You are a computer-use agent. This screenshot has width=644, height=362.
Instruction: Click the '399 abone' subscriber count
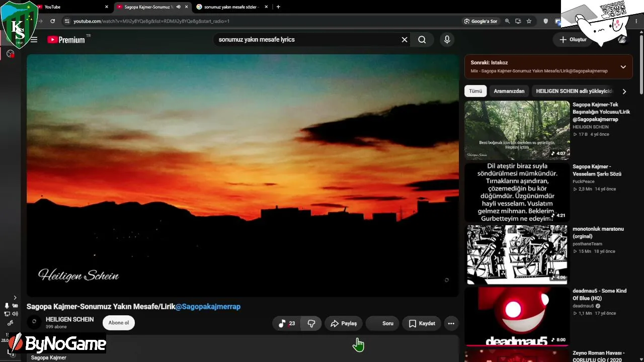[56, 327]
